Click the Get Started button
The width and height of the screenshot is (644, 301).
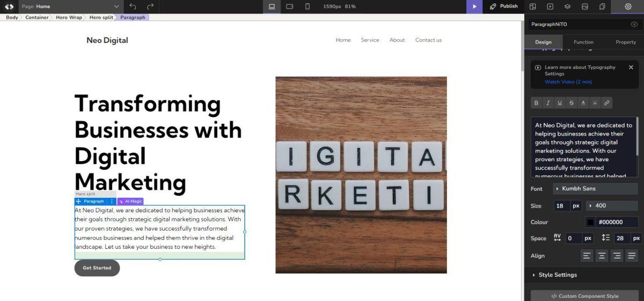click(97, 268)
